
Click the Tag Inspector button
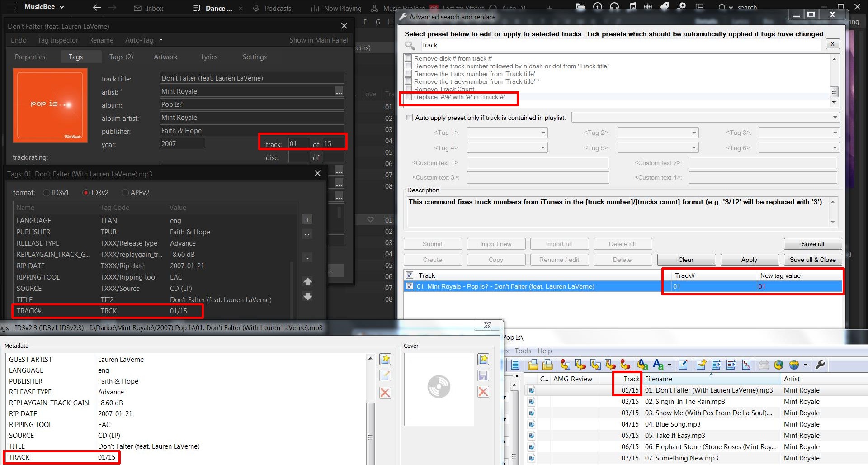point(58,40)
